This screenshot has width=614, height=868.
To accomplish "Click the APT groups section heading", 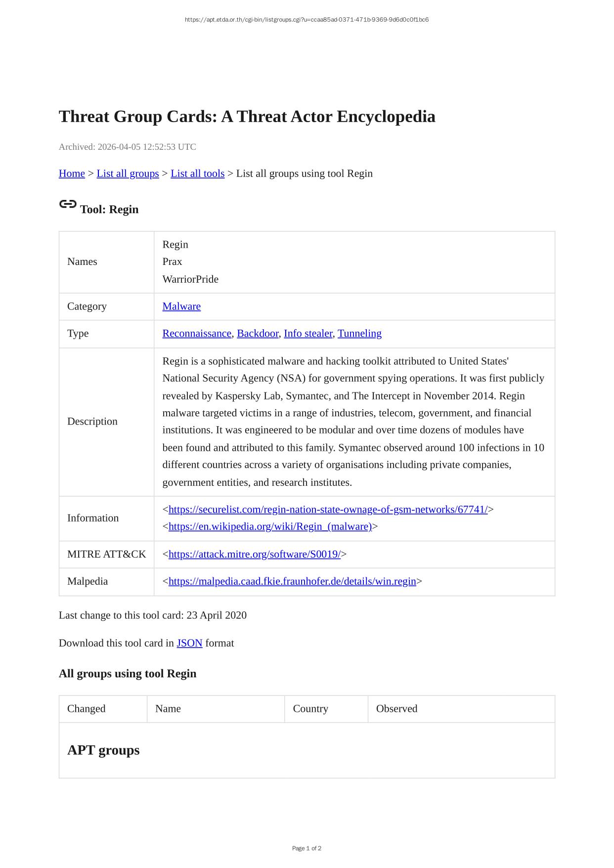I will (103, 750).
